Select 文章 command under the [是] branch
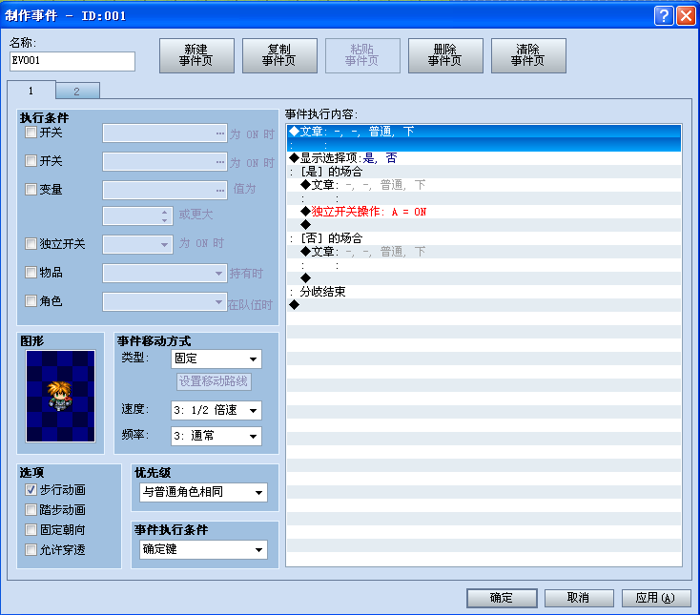This screenshot has width=700, height=615. 484,185
